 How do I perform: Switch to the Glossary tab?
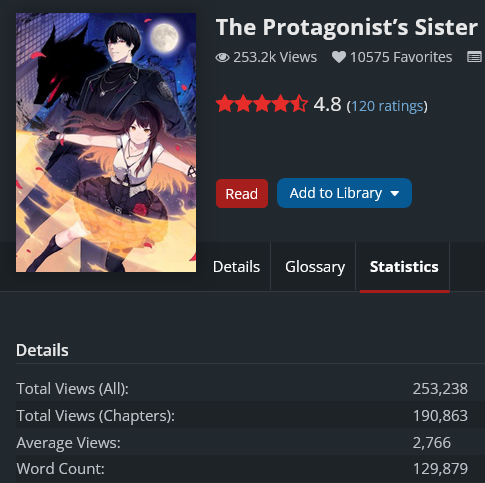[x=315, y=267]
